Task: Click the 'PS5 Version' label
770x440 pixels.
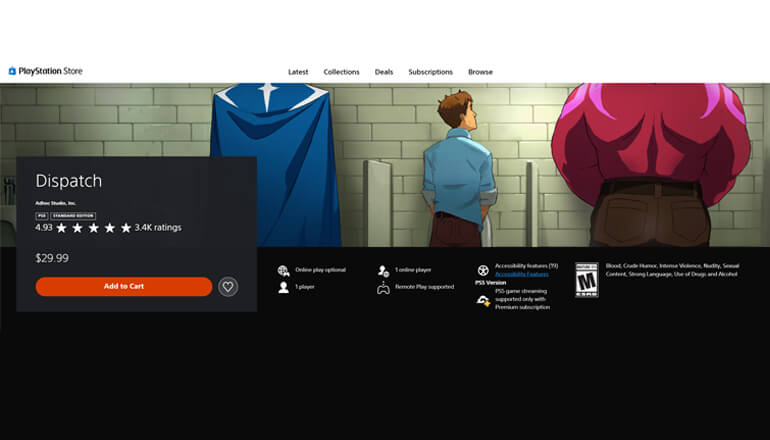Action: point(491,282)
